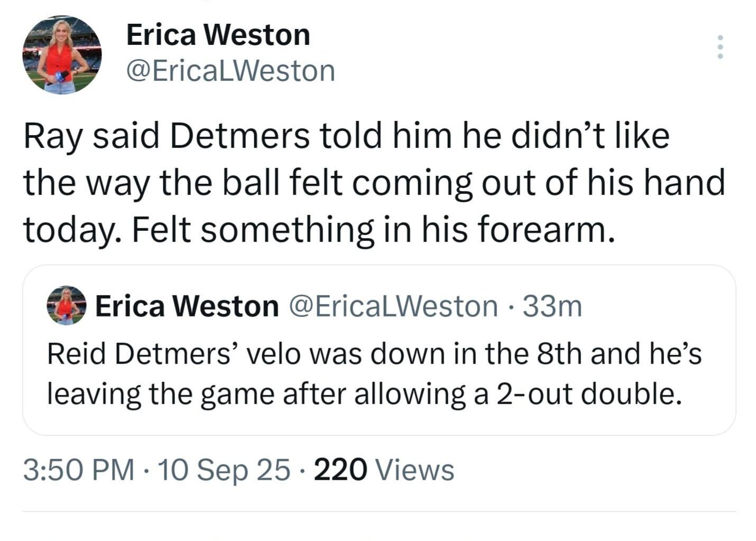The width and height of the screenshot is (756, 541).
Task: Click the dot between timestamp and date
Action: [x=144, y=468]
